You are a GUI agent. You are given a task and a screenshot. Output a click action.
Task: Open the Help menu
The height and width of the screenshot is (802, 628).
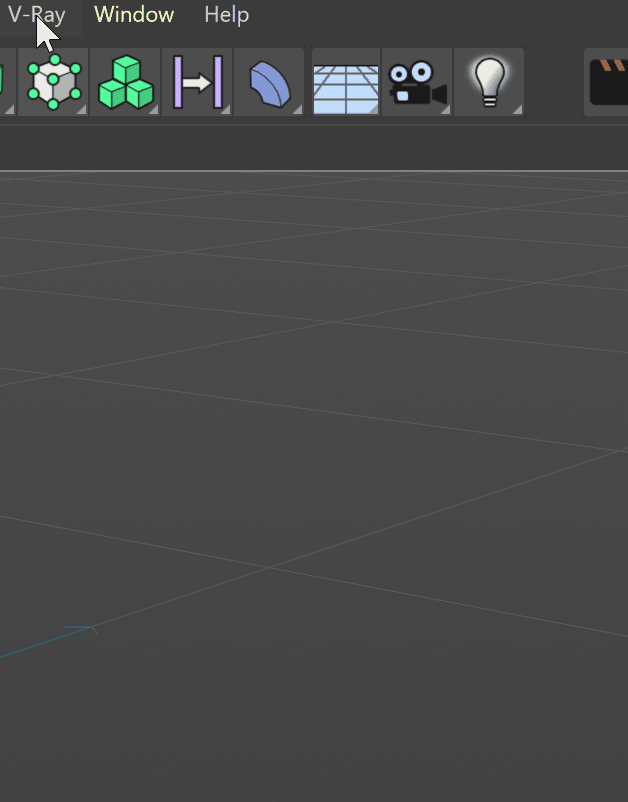(x=227, y=15)
